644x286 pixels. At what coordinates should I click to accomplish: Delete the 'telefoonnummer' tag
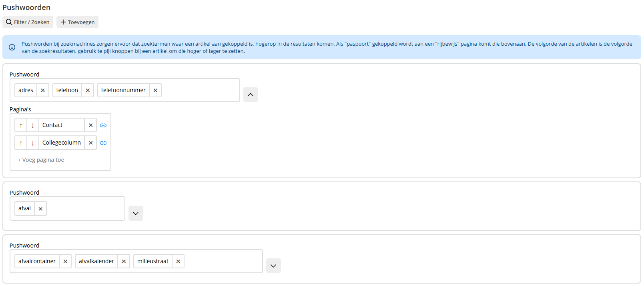coord(155,91)
